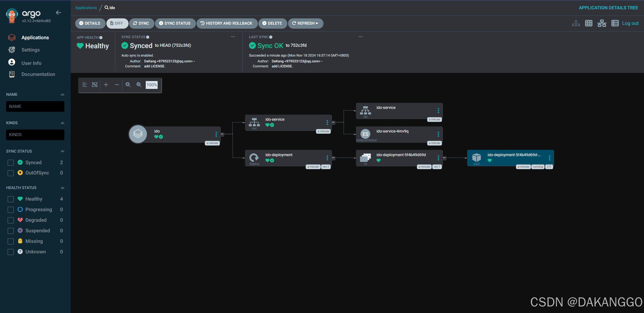Image resolution: width=644 pixels, height=313 pixels.
Task: Open the ido-deployment kebab menu
Action: click(x=327, y=158)
